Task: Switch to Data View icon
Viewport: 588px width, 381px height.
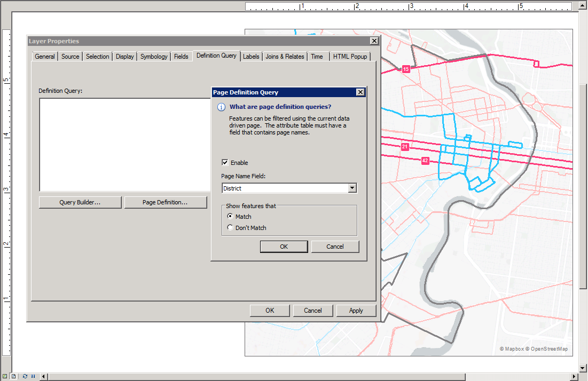Action: point(5,376)
